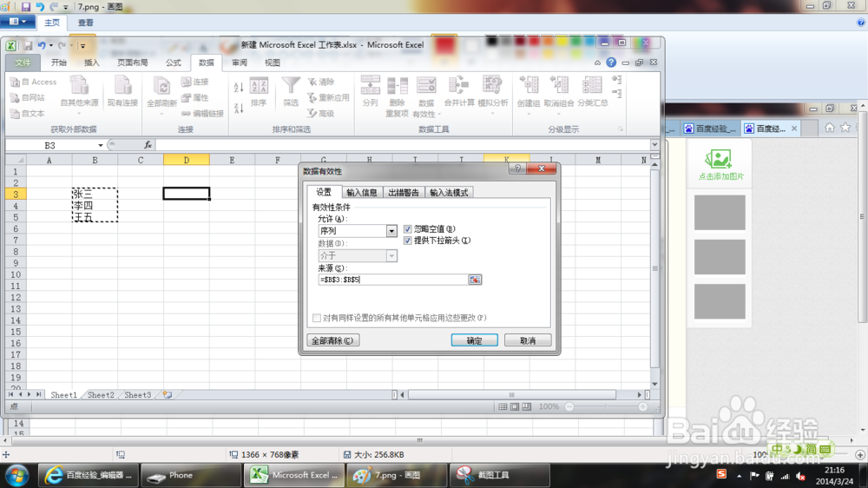868x488 pixels.
Task: Click the 全部刷新 refresh all icon
Action: [x=161, y=88]
